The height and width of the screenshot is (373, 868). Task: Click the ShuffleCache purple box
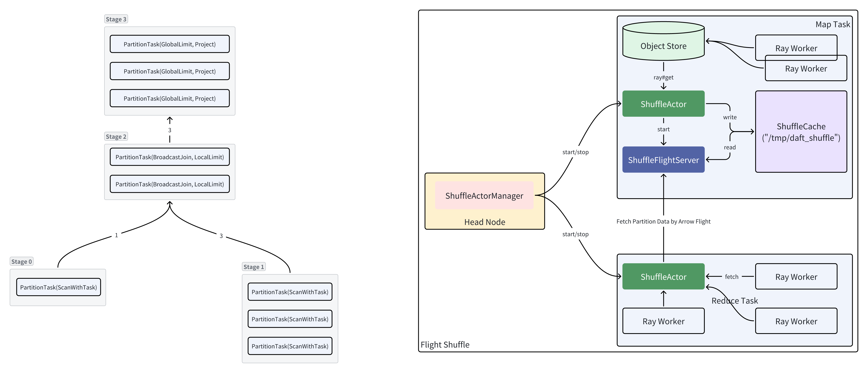click(x=801, y=132)
